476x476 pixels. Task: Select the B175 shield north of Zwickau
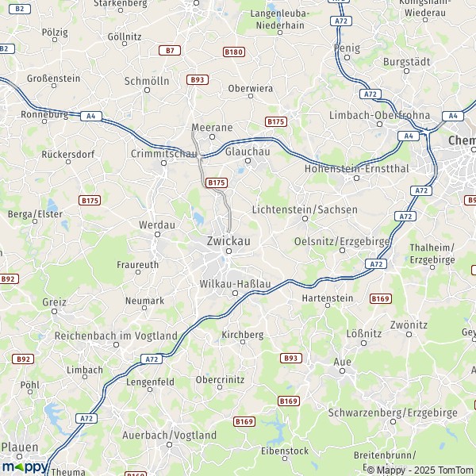click(x=217, y=182)
